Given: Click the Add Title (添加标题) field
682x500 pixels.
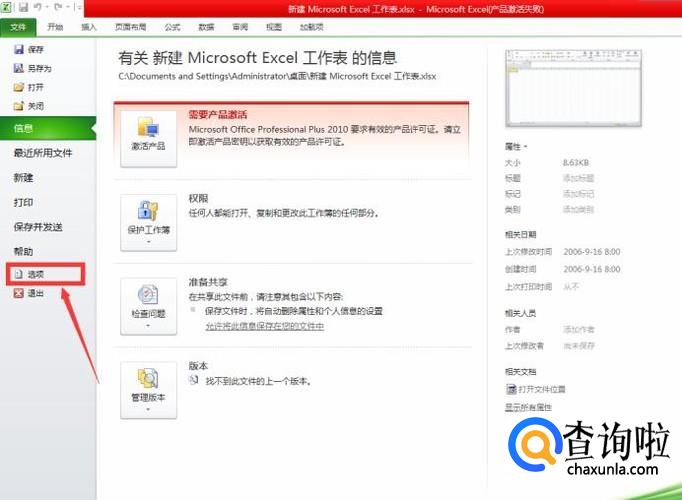Looking at the screenshot, I should pyautogui.click(x=578, y=178).
